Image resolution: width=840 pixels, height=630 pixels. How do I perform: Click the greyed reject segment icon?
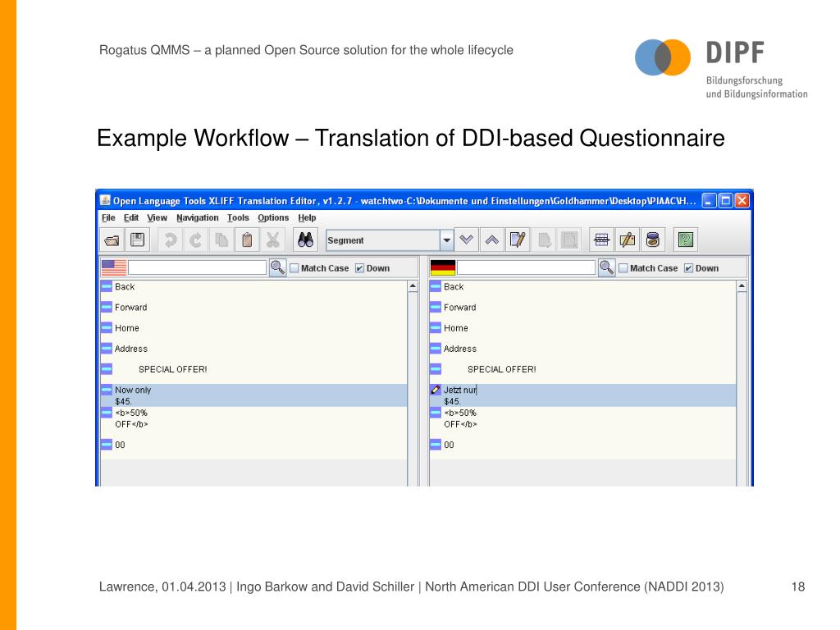pos(569,240)
